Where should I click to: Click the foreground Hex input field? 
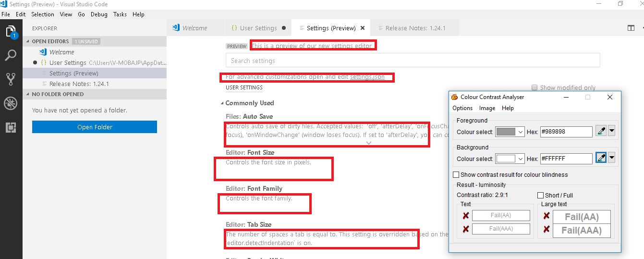566,132
